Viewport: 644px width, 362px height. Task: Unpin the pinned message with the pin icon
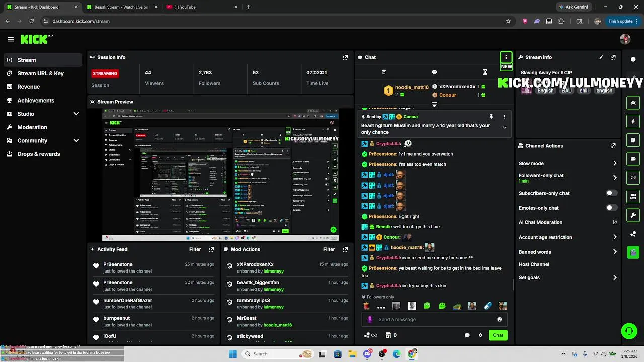coord(491,117)
